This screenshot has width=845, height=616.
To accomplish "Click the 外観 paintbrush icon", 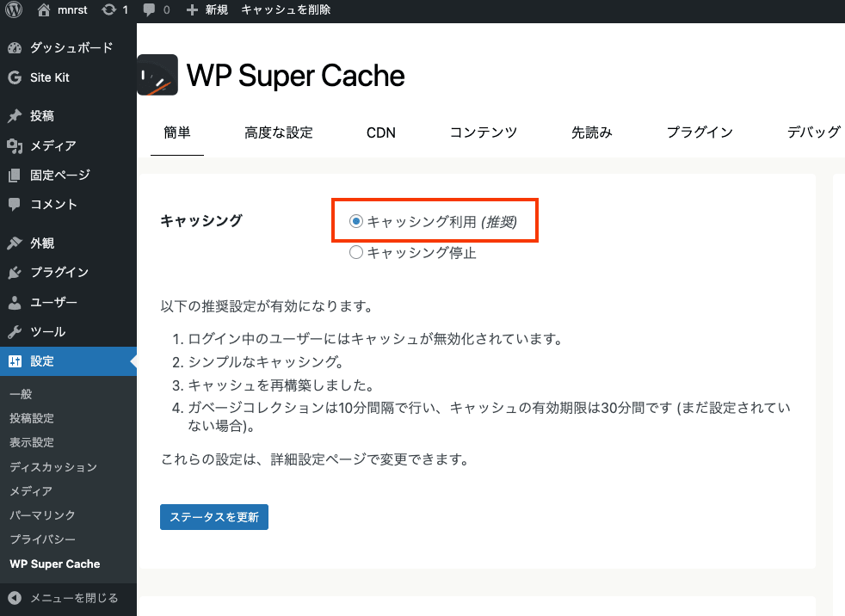I will click(15, 243).
